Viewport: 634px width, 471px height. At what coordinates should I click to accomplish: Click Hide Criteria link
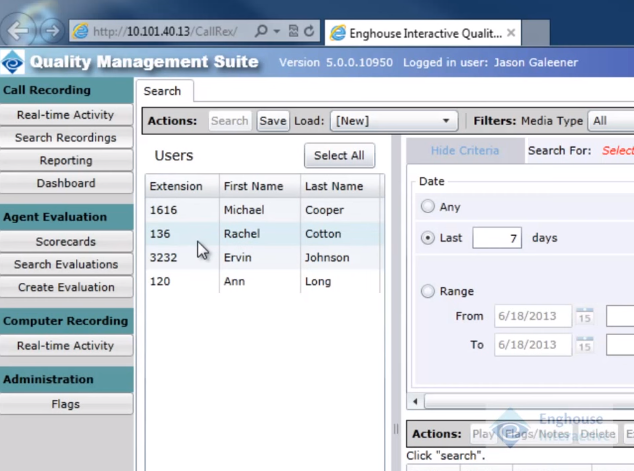465,151
